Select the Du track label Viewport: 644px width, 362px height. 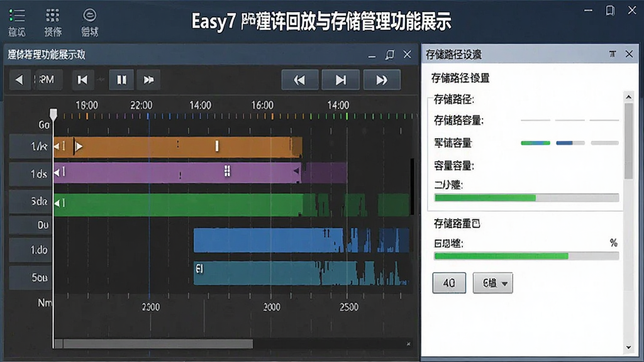pos(31,225)
